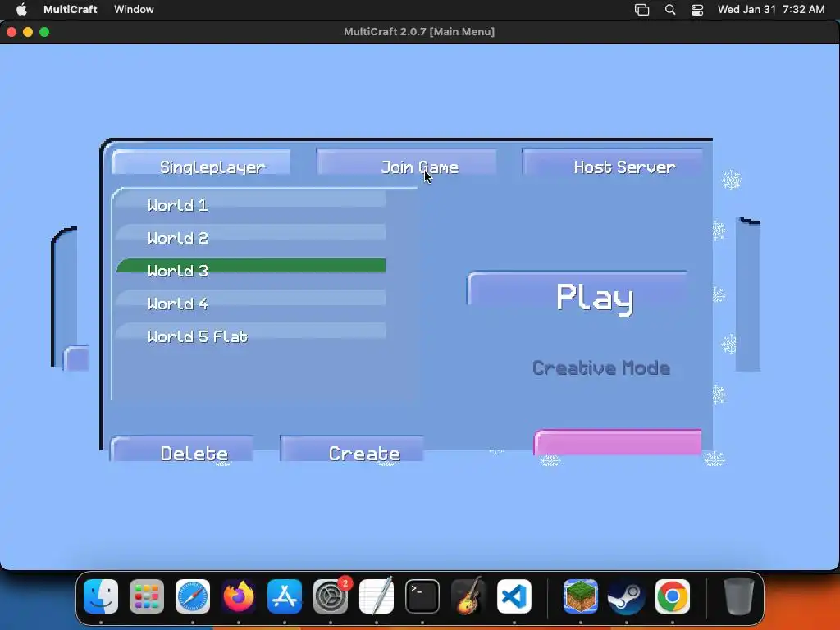Open TextEdit from the dock
Screen dimensions: 840x630
click(376, 596)
